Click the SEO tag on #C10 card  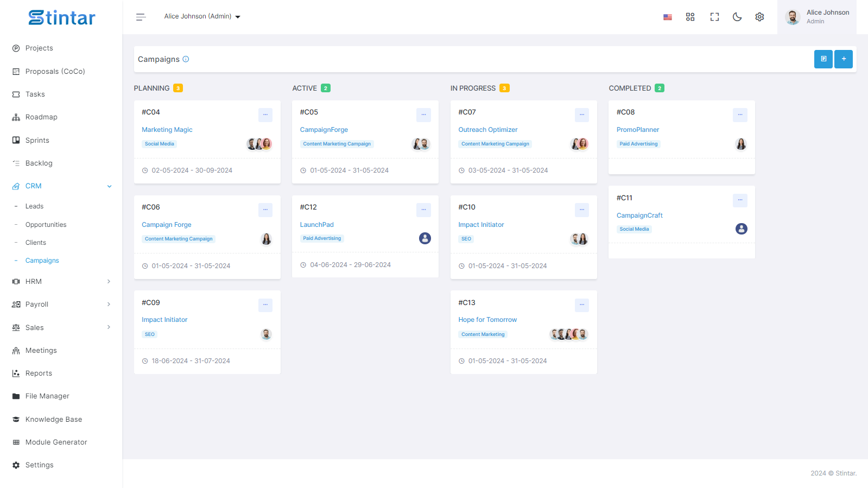(x=466, y=239)
